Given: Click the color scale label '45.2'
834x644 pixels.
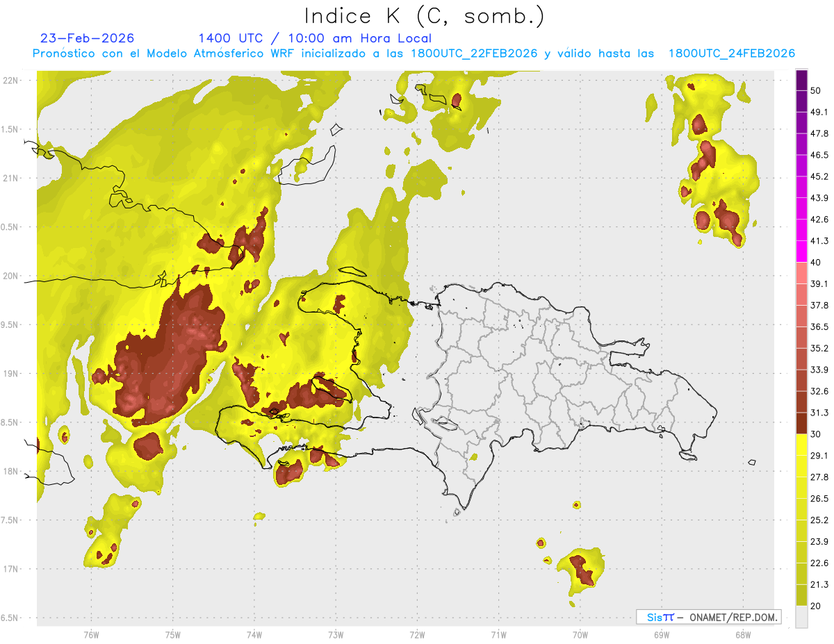Looking at the screenshot, I should (x=819, y=176).
